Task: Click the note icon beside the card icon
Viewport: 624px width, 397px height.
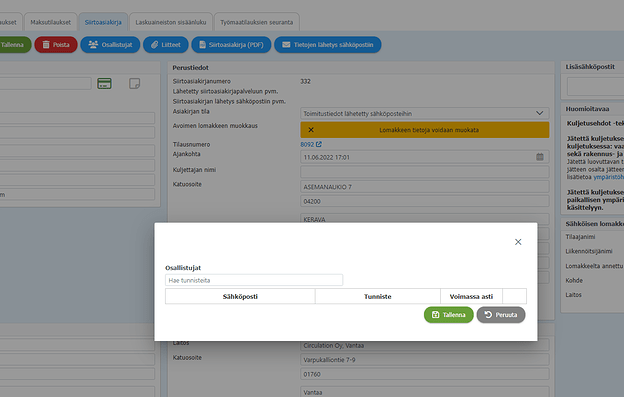Action: click(x=135, y=84)
